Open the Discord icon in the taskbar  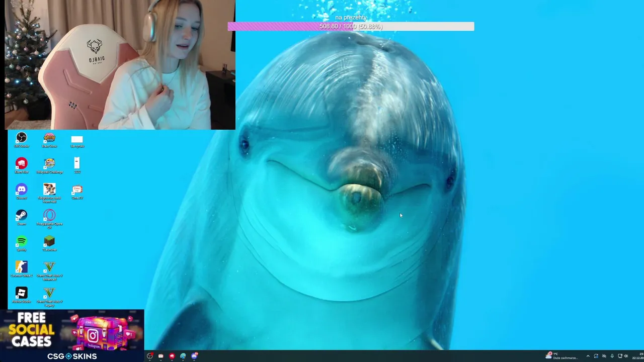[x=194, y=356]
